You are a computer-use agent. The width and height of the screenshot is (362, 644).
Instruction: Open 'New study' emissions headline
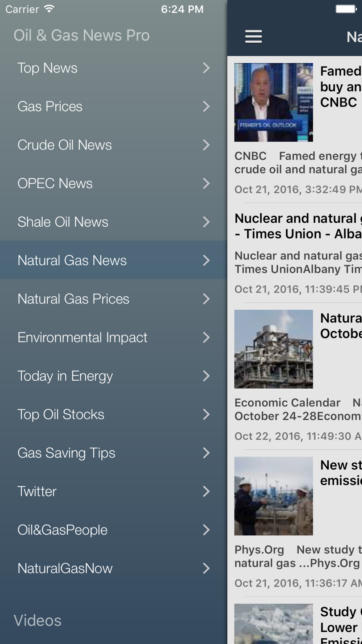tap(341, 473)
